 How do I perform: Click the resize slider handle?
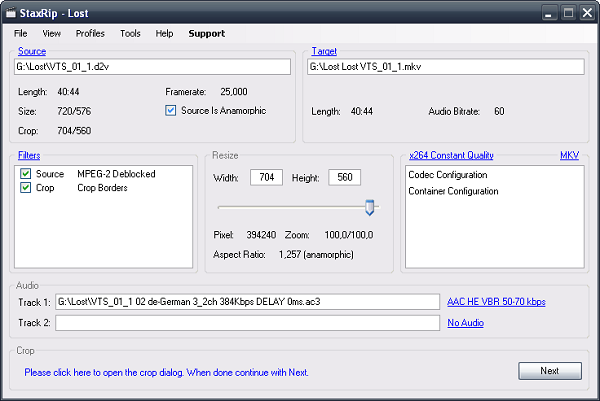[369, 207]
